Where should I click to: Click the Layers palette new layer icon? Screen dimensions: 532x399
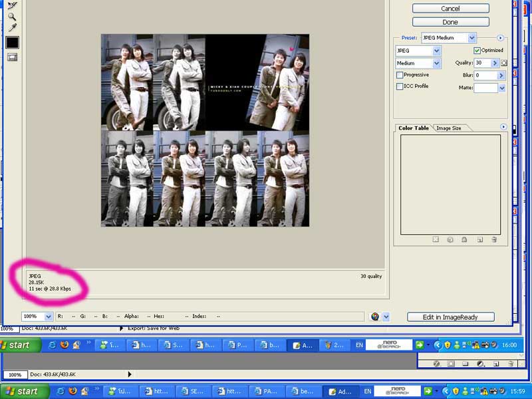tap(495, 364)
